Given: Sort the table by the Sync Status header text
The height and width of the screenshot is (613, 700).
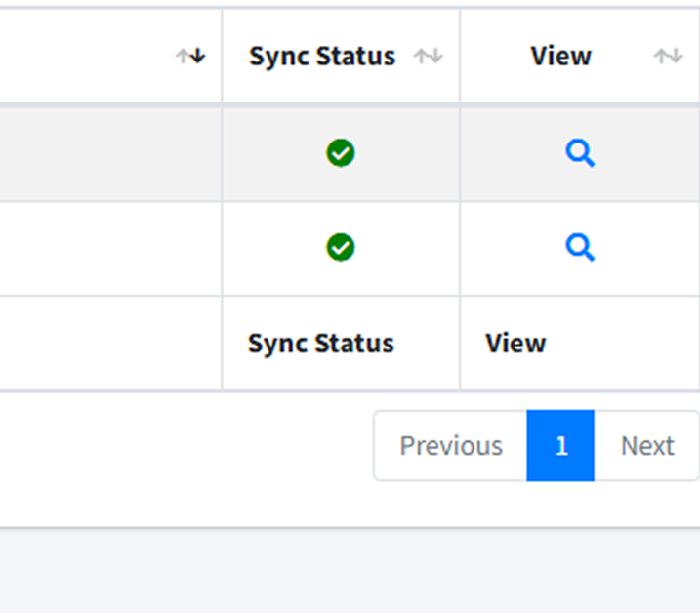Looking at the screenshot, I should tap(322, 57).
